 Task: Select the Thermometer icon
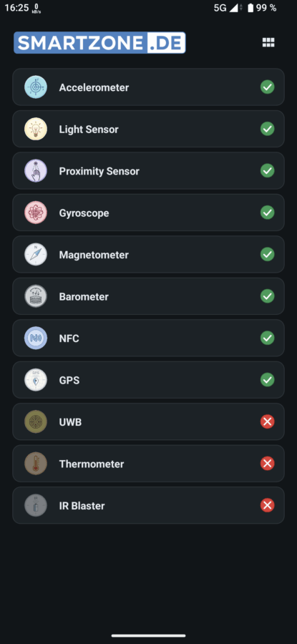pos(36,464)
